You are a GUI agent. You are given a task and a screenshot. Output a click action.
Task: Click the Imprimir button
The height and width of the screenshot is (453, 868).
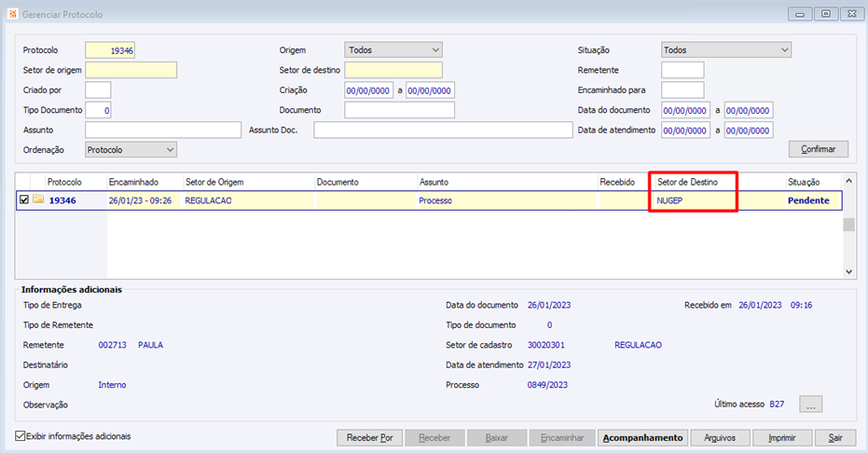pyautogui.click(x=781, y=437)
